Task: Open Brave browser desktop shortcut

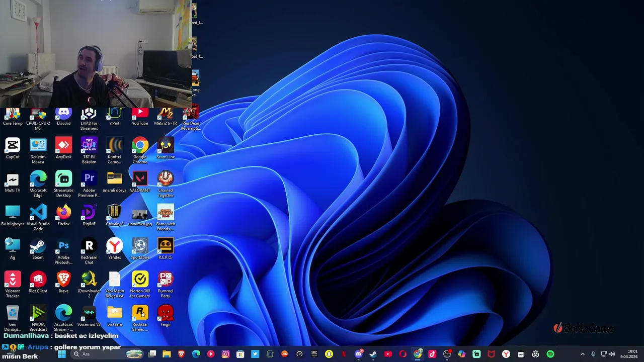Action: point(63,283)
